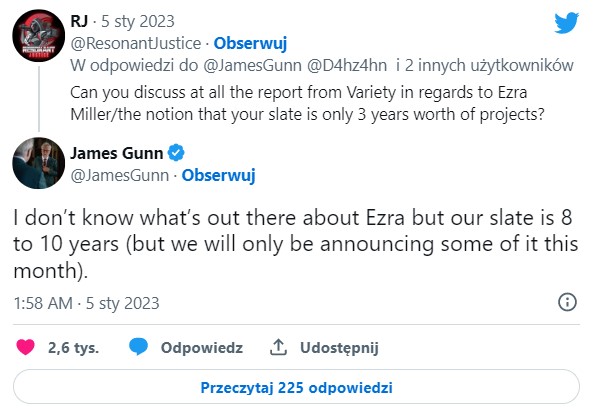Click the Twitter bird logo
The height and width of the screenshot is (417, 593).
point(566,23)
